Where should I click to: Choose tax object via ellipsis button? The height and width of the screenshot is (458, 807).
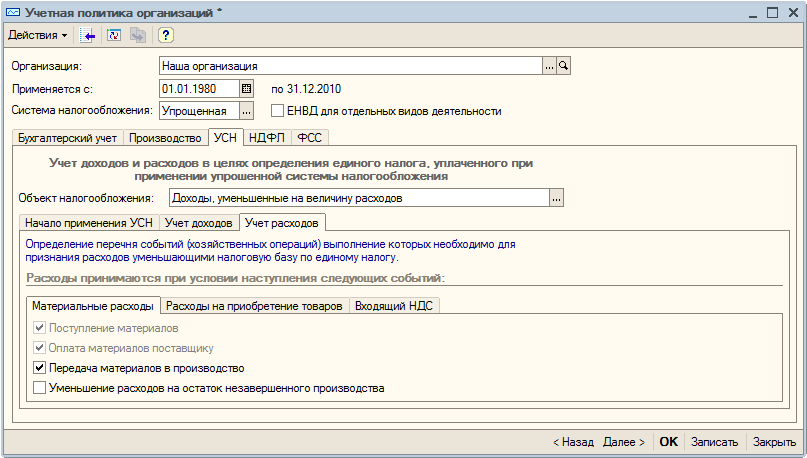pyautogui.click(x=556, y=198)
